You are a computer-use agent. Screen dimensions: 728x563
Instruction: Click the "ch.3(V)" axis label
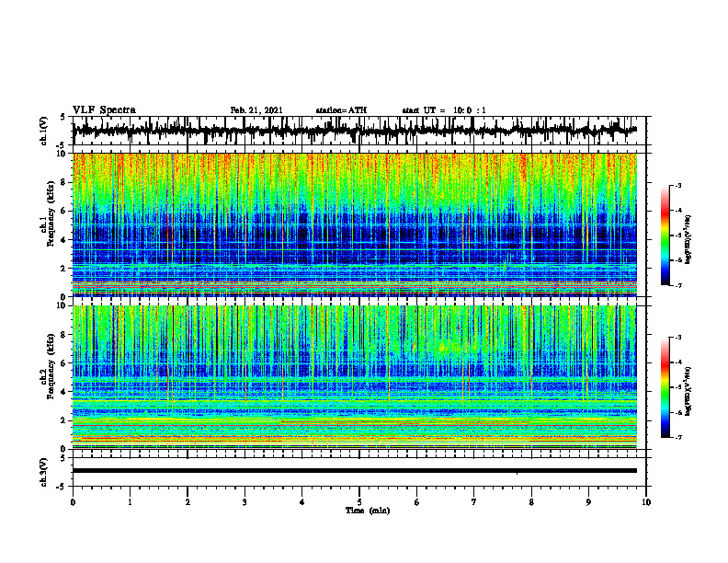click(44, 473)
